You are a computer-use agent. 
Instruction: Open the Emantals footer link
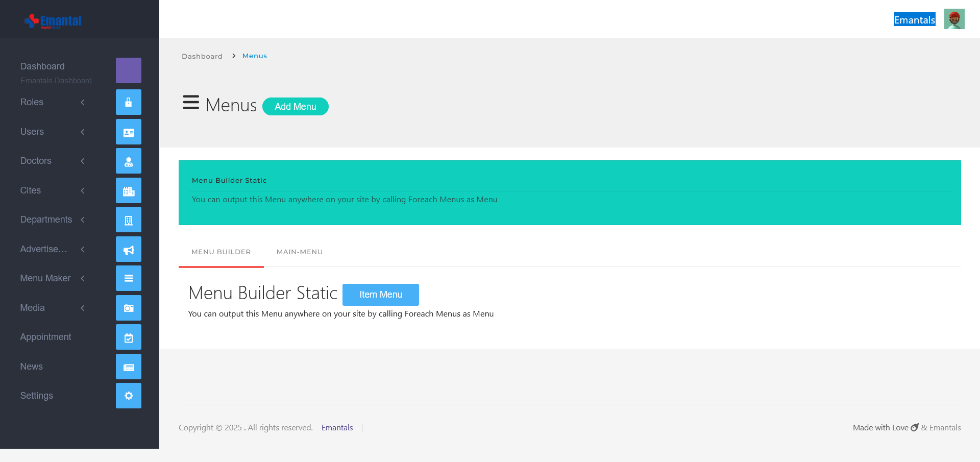pos(337,427)
